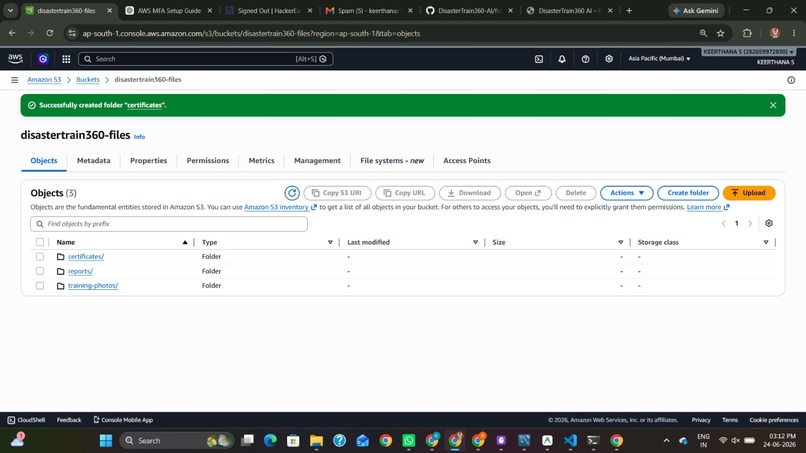806x453 pixels.
Task: Sort by Storage class column arrow
Action: point(766,242)
